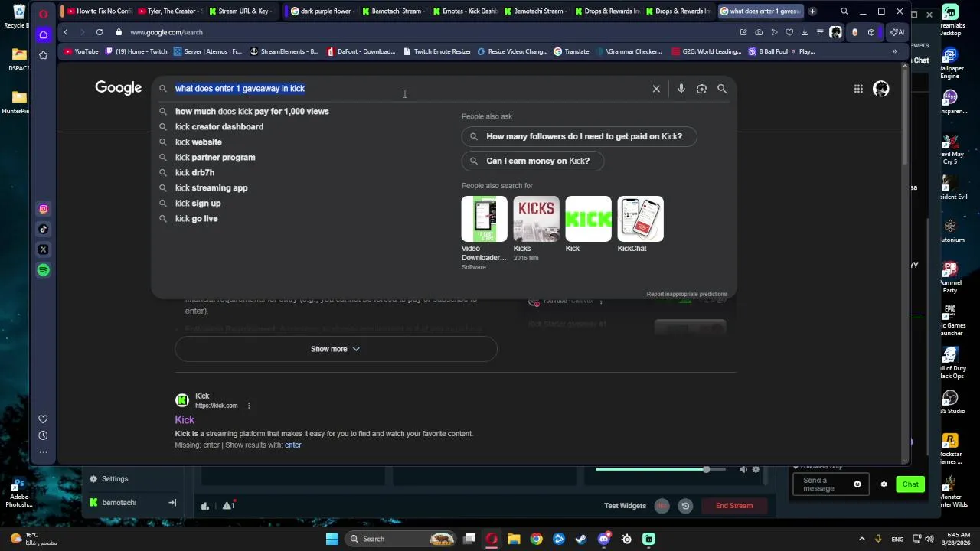This screenshot has height=551, width=980.
Task: Open Windows Start menu
Action: (x=332, y=539)
